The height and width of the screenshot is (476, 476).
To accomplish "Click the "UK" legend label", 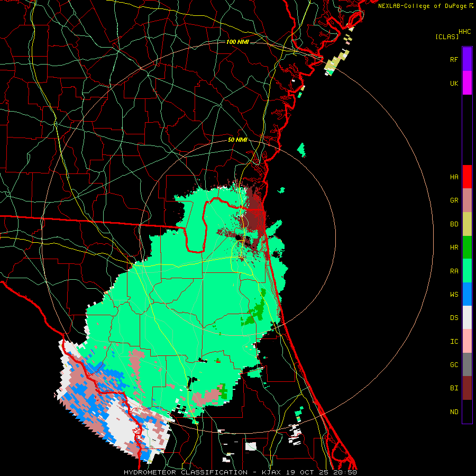I will coord(454,83).
